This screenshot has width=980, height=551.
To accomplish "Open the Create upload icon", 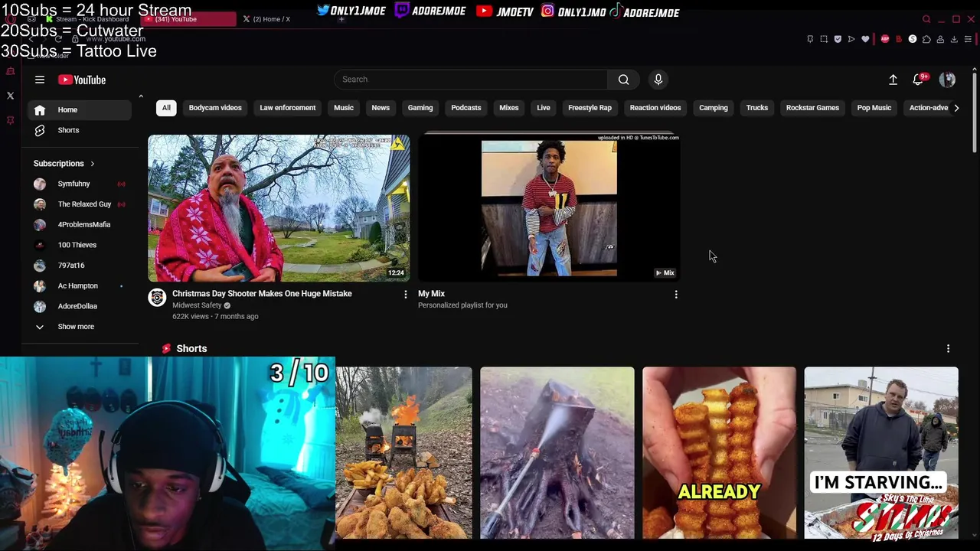I will click(893, 80).
